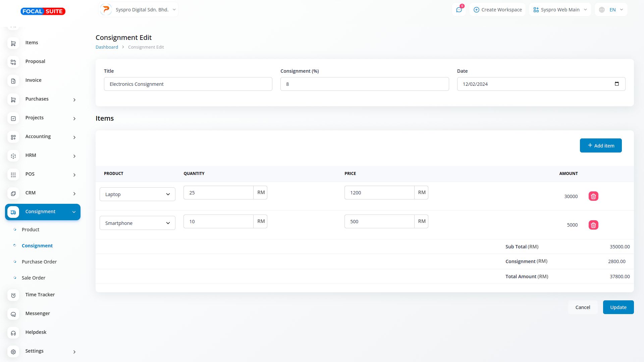
Task: Open the Laptop product dropdown
Action: (137, 194)
